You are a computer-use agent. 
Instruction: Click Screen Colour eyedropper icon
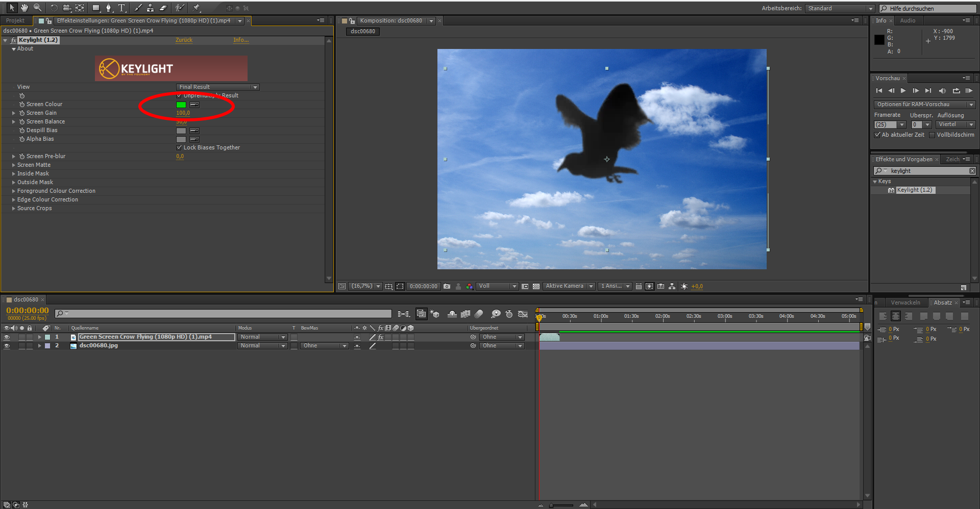click(x=194, y=105)
